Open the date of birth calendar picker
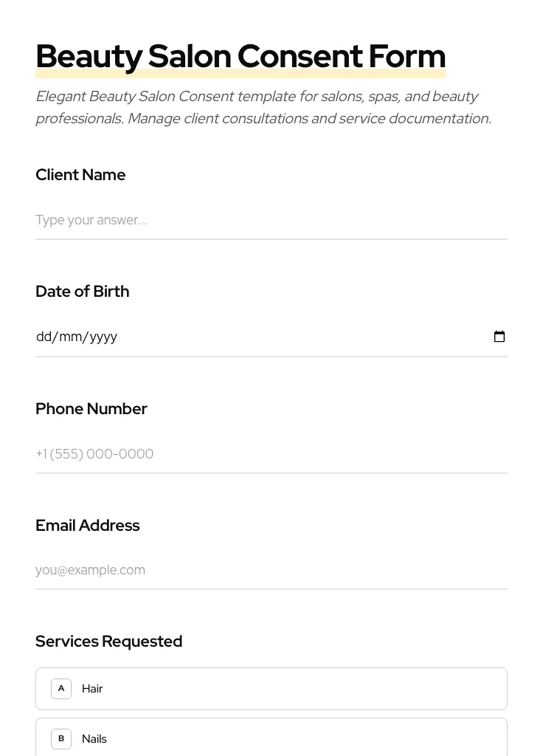The width and height of the screenshot is (543, 756). 499,337
